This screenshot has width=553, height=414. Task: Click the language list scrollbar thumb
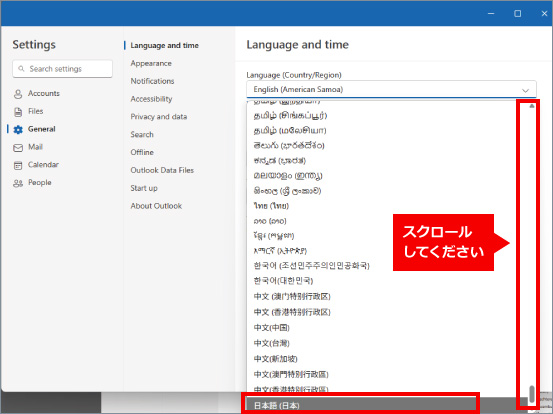[532, 394]
